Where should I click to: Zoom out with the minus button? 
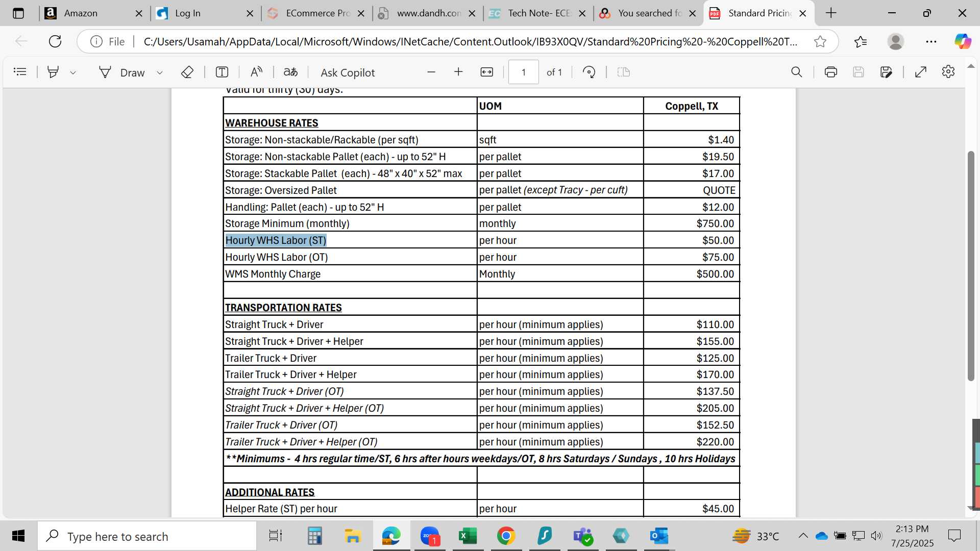click(x=431, y=72)
